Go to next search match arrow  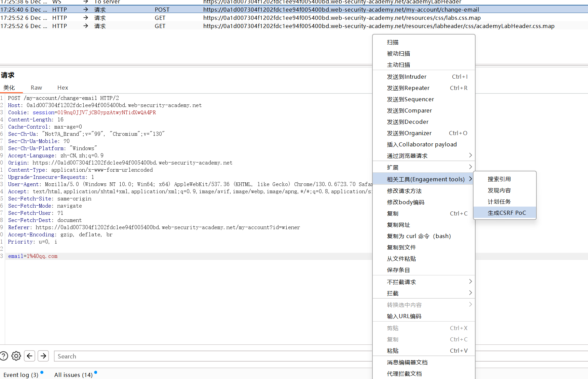point(43,356)
